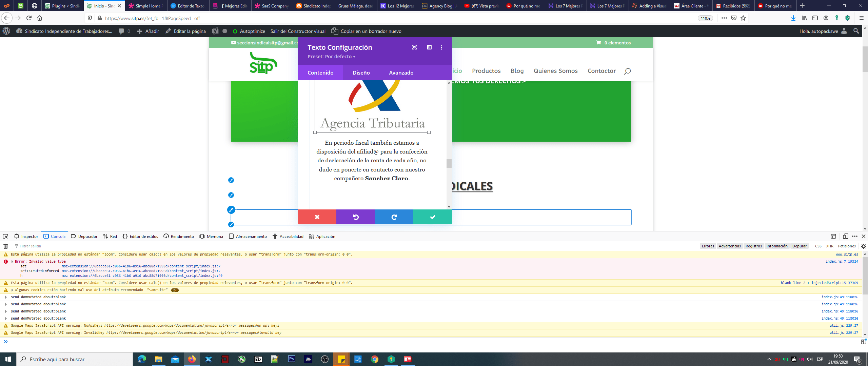Viewport: 868px width, 366px height.
Task: Click the site header search icon
Action: coord(627,71)
